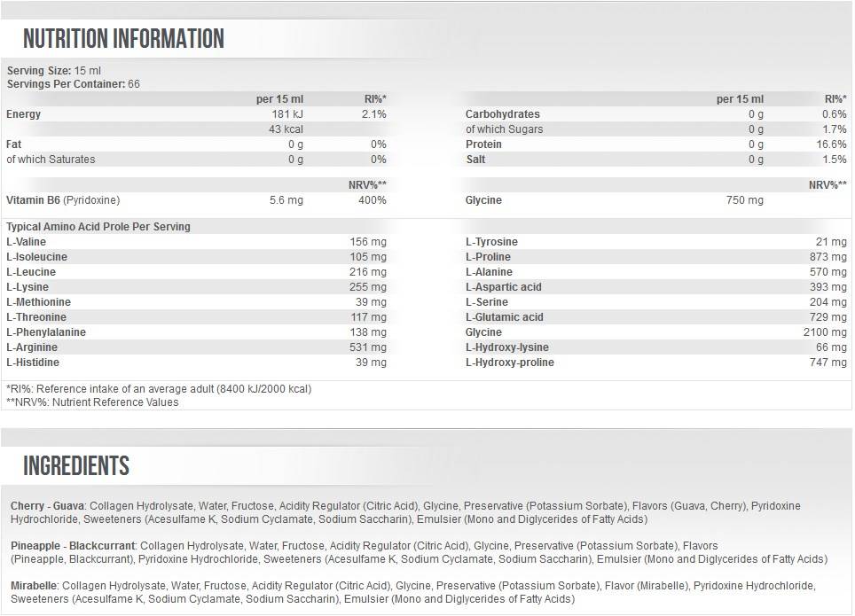Click the Nutrition Information heading
This screenshot has width=855, height=616.
click(123, 39)
